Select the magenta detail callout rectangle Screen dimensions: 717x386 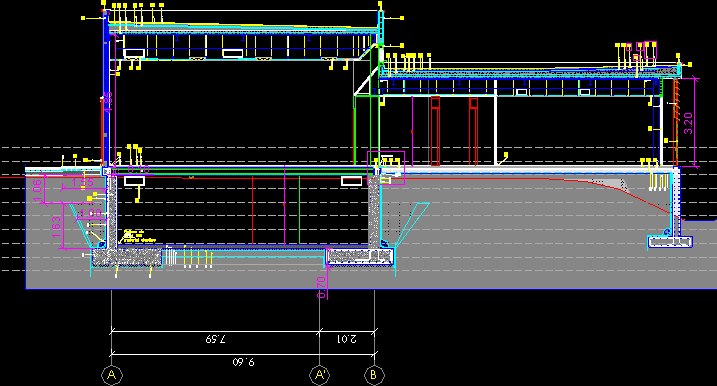click(386, 168)
